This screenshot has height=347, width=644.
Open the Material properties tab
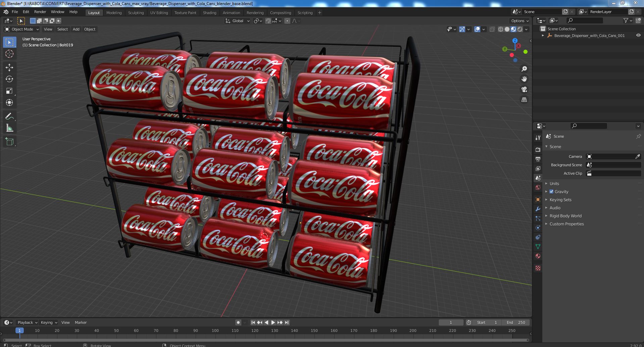(538, 256)
